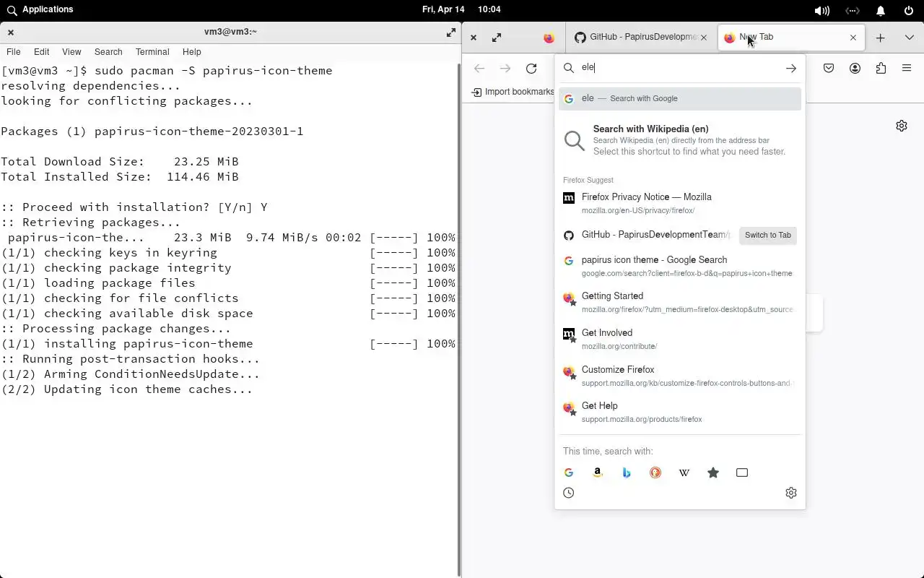Search this time with DuckDuckGo icon

(655, 473)
